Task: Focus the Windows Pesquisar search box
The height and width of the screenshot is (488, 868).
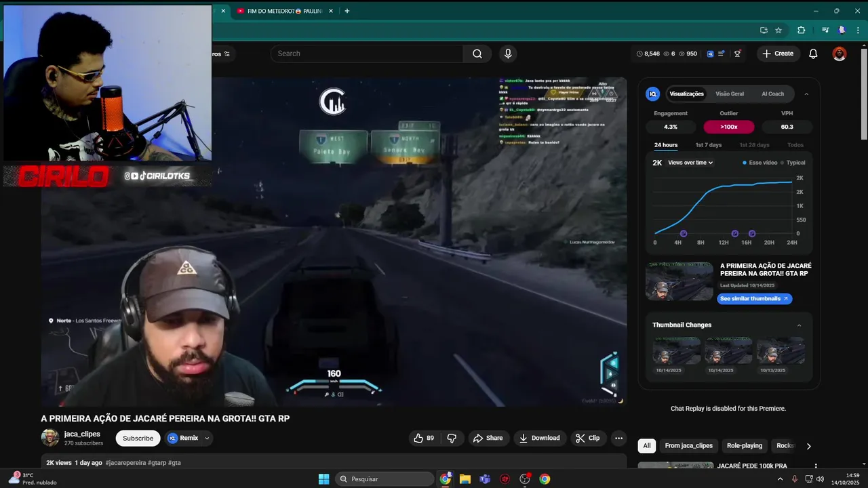Action: (x=384, y=479)
